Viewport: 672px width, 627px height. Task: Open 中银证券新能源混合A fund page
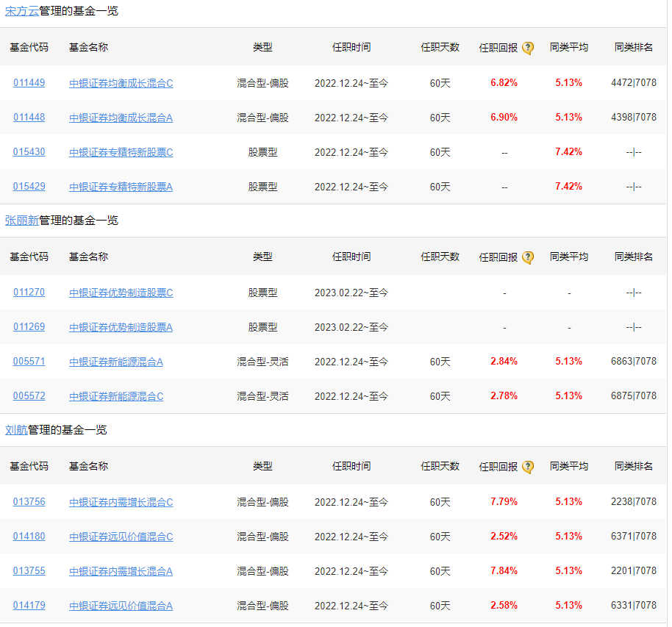tap(116, 362)
